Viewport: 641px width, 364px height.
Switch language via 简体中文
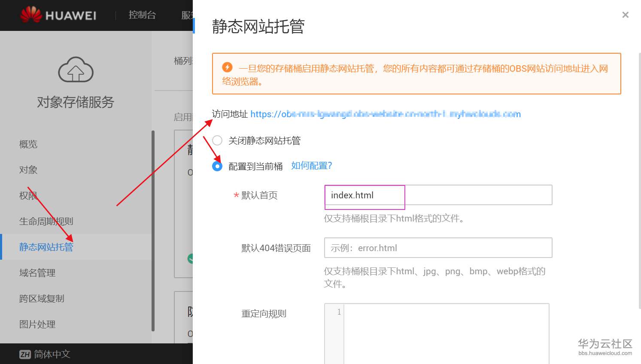coord(52,354)
